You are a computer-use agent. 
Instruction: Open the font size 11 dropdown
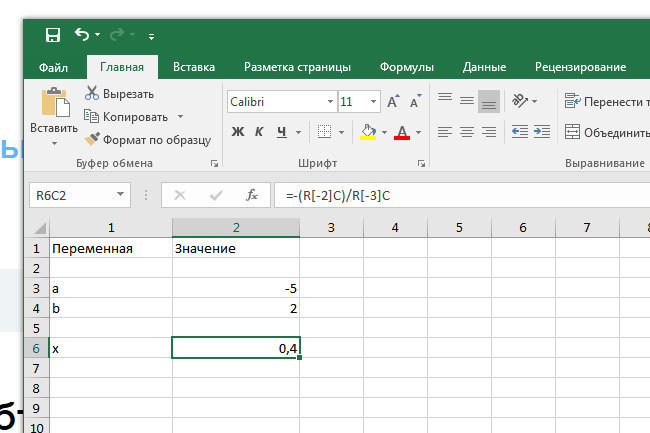pos(374,102)
